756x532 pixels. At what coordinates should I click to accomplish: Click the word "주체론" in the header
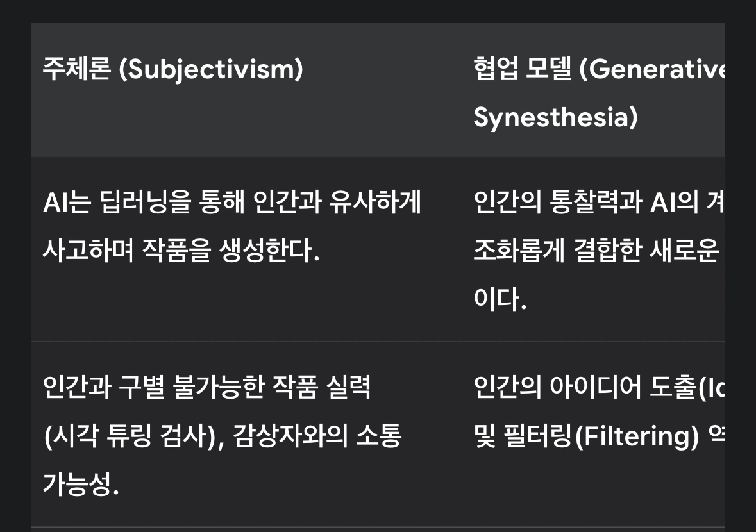coord(77,69)
